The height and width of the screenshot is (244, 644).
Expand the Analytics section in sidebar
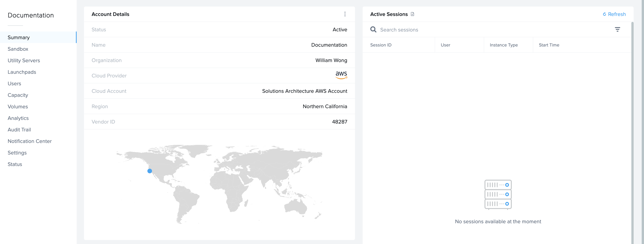pos(18,118)
